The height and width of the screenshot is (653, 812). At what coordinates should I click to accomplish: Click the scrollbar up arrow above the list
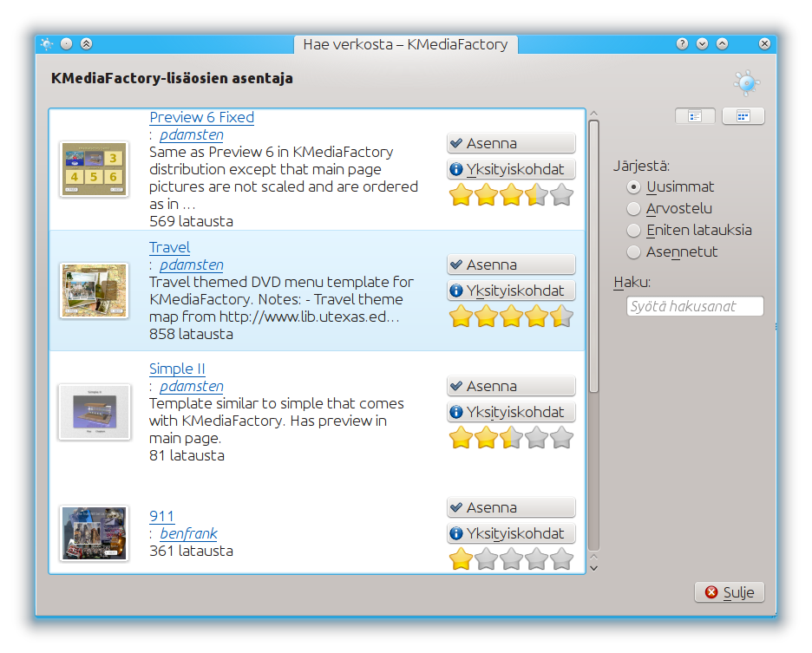pos(594,113)
